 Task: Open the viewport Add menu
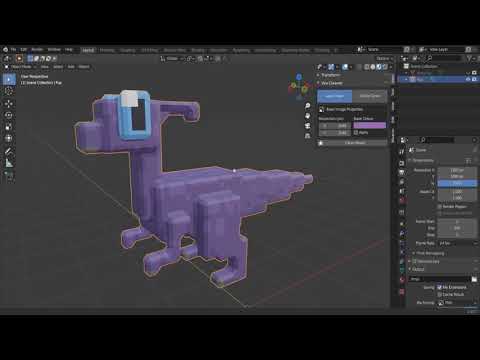(x=71, y=67)
